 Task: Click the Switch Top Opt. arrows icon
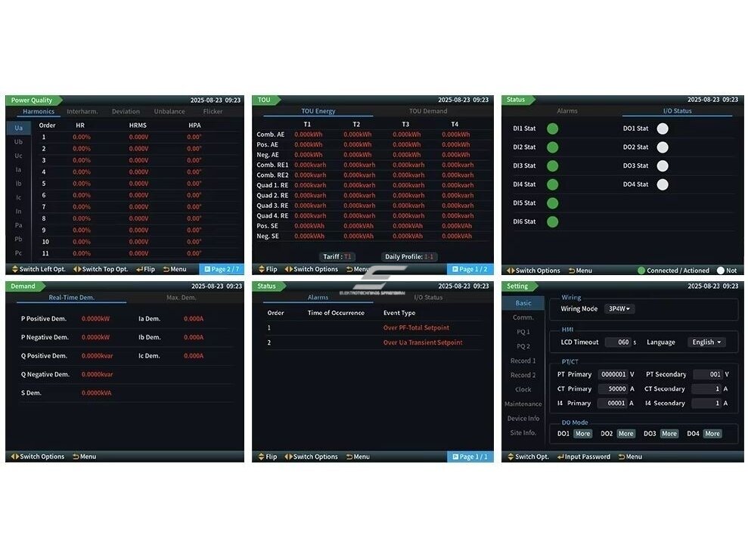point(77,269)
